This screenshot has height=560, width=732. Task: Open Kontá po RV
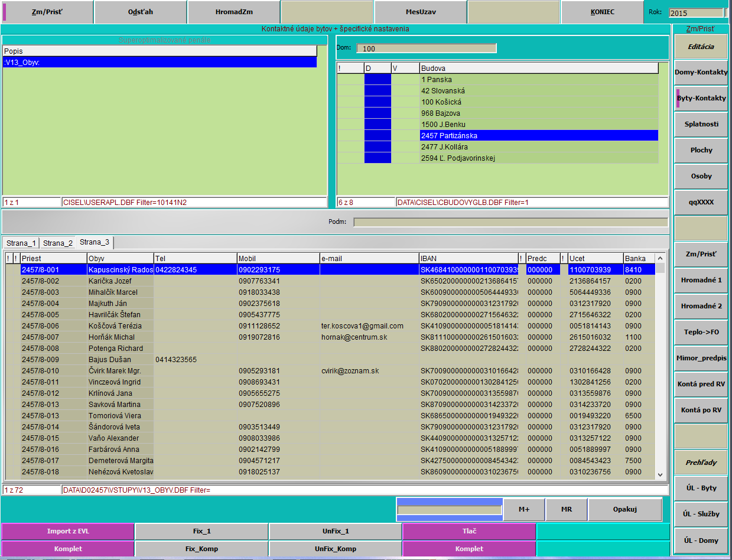(x=701, y=410)
